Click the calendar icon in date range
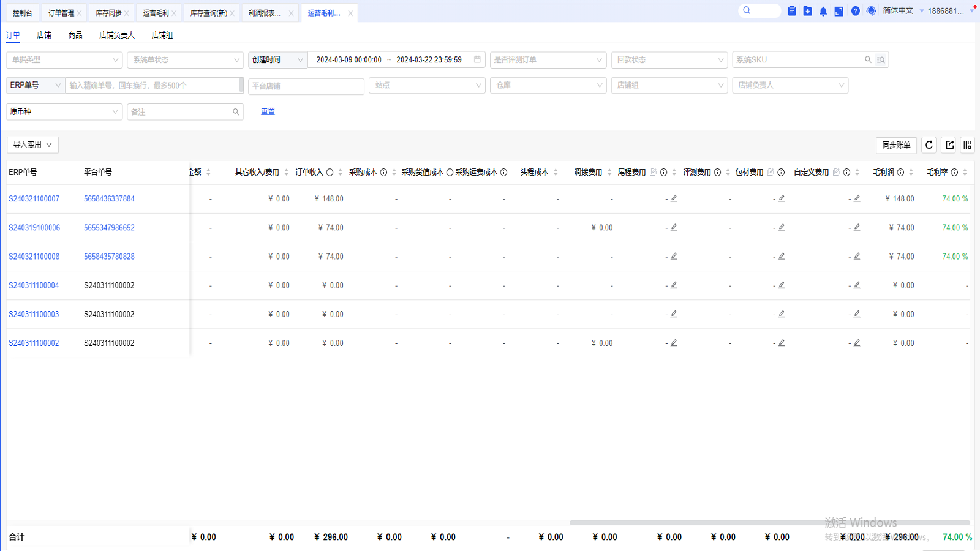The image size is (980, 551). click(477, 59)
